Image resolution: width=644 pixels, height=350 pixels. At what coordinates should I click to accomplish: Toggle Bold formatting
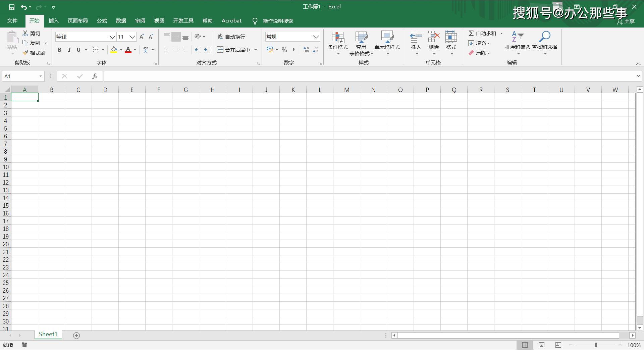tap(60, 50)
